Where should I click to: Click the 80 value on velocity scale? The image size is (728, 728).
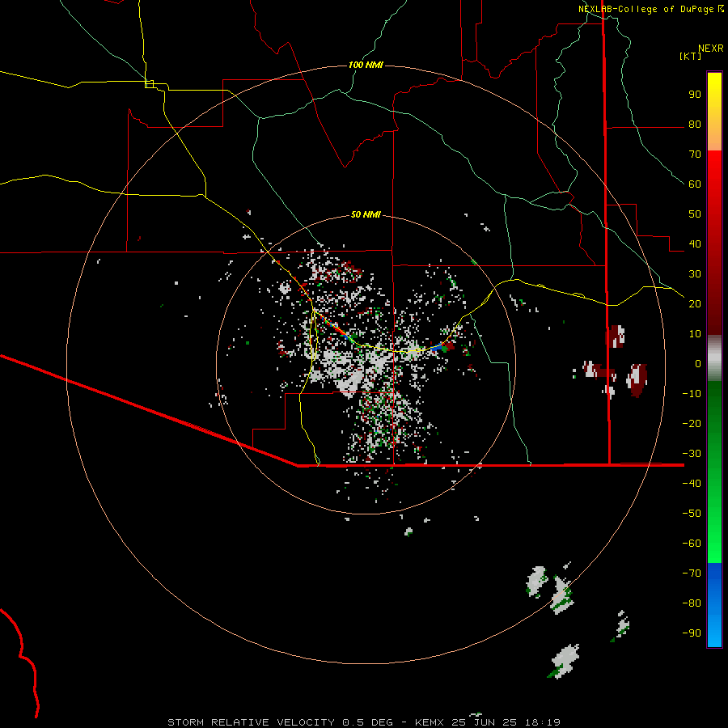(x=695, y=124)
